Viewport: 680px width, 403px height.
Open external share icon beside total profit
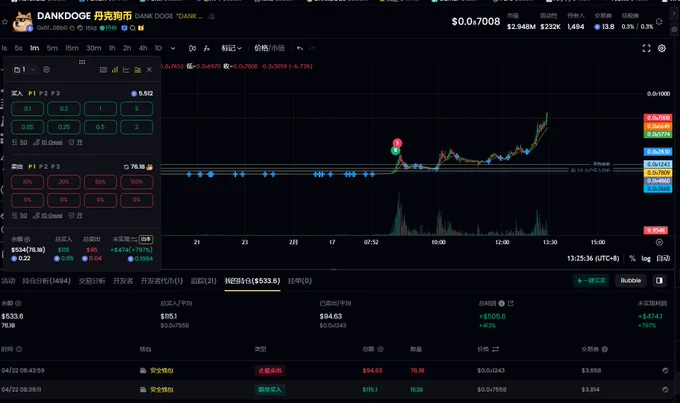click(x=511, y=303)
